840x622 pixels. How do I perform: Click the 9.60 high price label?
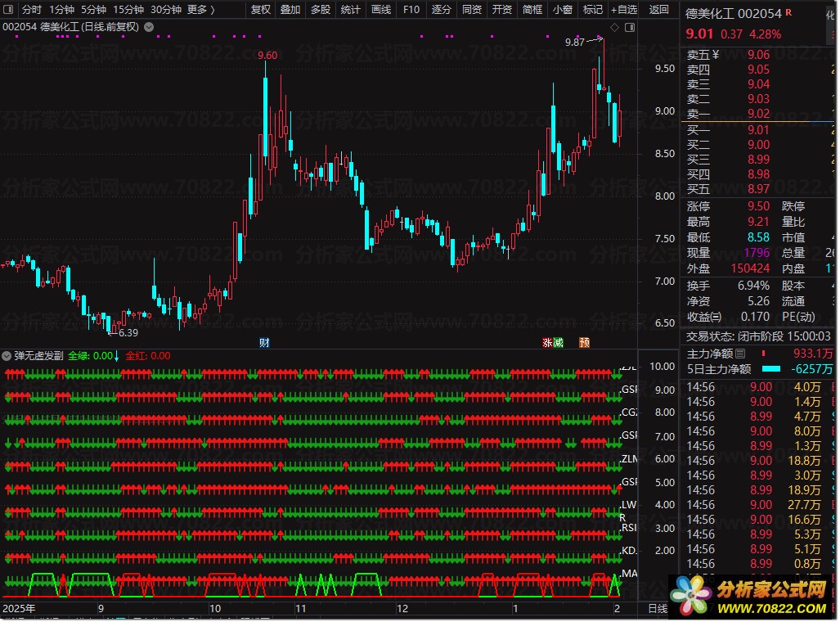click(x=267, y=55)
